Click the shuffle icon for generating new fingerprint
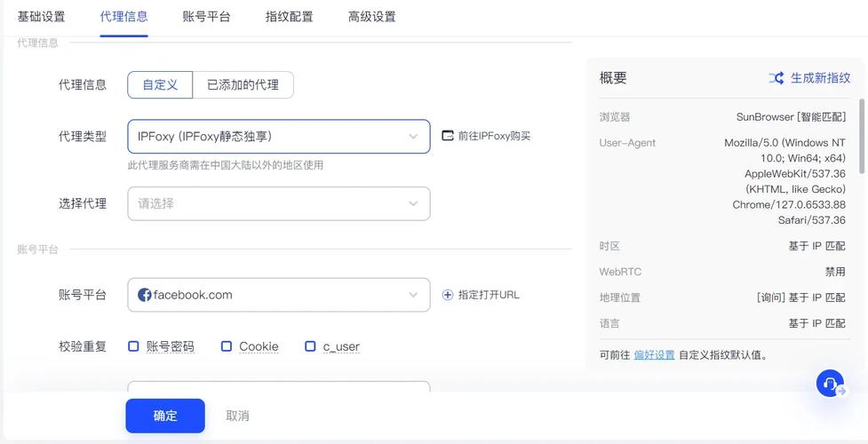The image size is (868, 444). tap(776, 78)
